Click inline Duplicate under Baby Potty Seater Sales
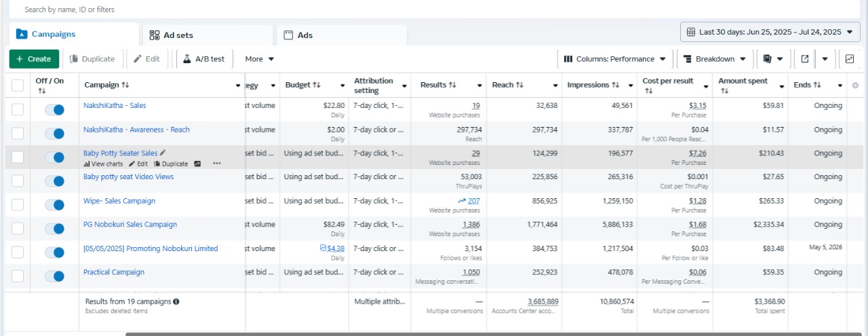868x336 pixels. click(x=171, y=164)
